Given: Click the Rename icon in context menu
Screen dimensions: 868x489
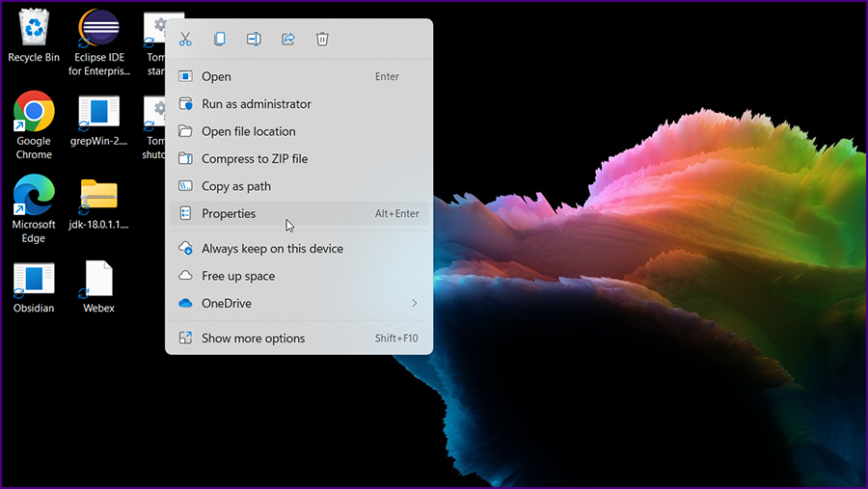Looking at the screenshot, I should [254, 40].
